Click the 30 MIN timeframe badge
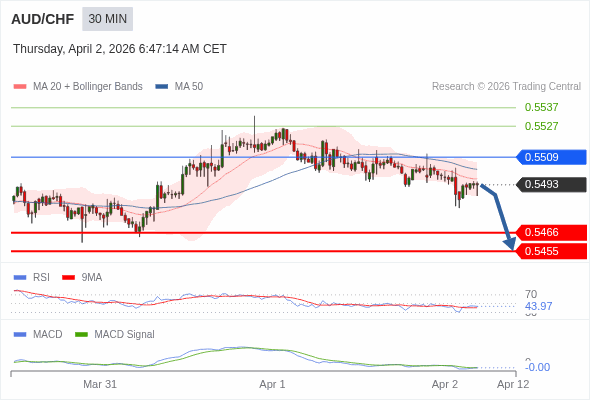The width and height of the screenshot is (590, 400). 108,19
